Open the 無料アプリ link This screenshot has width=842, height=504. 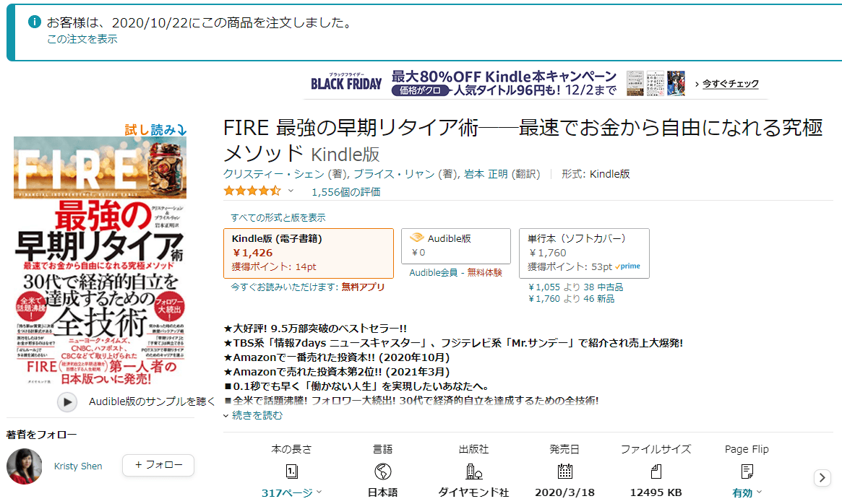pyautogui.click(x=363, y=287)
